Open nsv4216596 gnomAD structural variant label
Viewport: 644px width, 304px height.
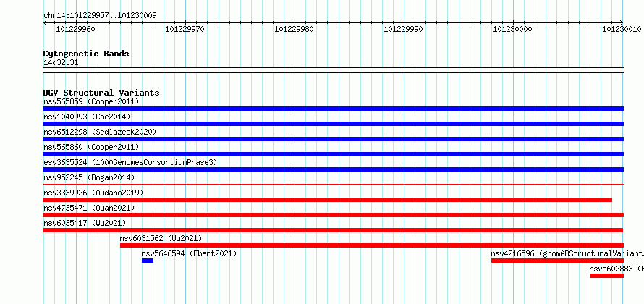tap(567, 253)
